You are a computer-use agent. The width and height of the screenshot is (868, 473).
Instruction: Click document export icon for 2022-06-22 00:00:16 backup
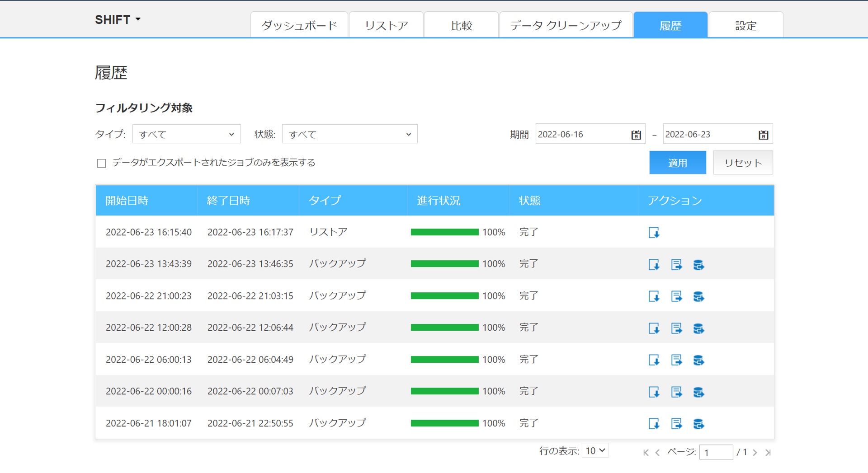pyautogui.click(x=676, y=392)
